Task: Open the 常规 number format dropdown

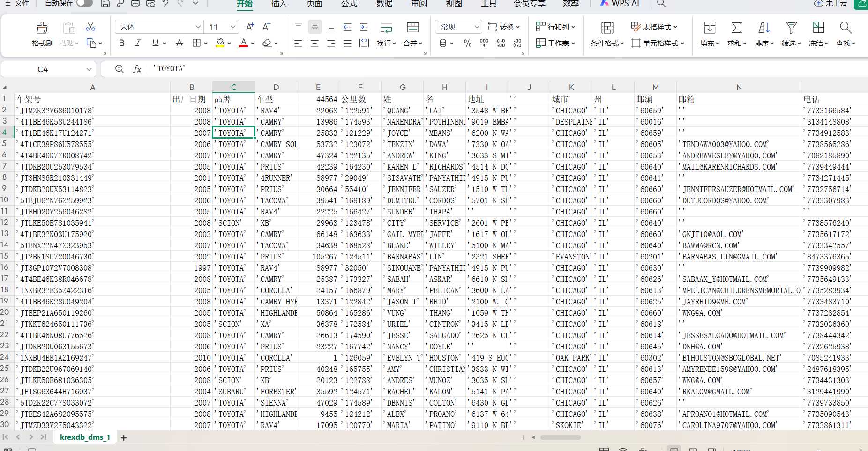Action: (x=477, y=27)
